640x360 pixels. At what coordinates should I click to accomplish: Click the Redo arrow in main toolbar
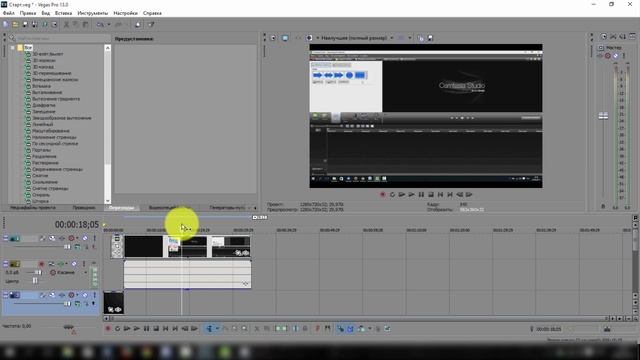[118, 24]
